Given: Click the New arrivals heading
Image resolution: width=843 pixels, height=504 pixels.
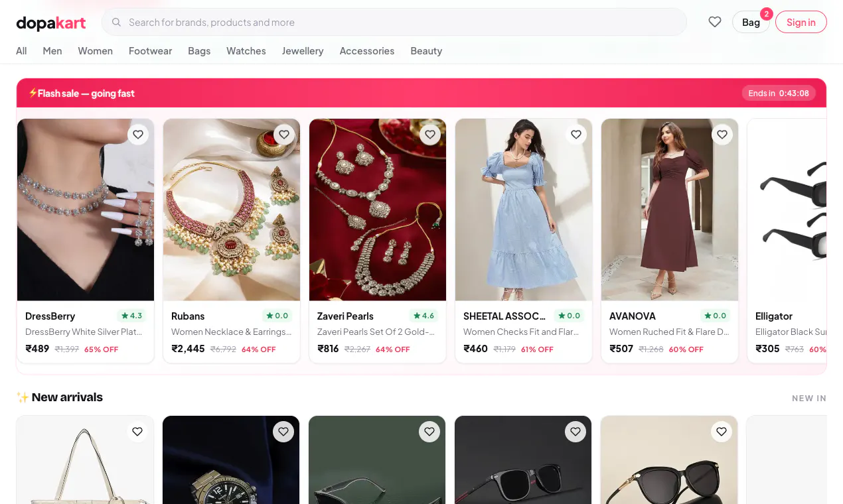Looking at the screenshot, I should [59, 397].
